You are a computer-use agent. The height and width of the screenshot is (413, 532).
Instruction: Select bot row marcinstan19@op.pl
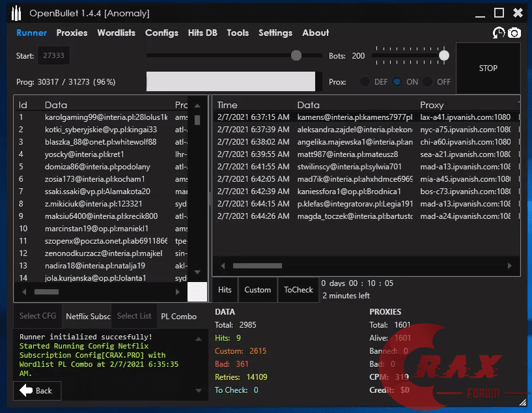(x=102, y=229)
